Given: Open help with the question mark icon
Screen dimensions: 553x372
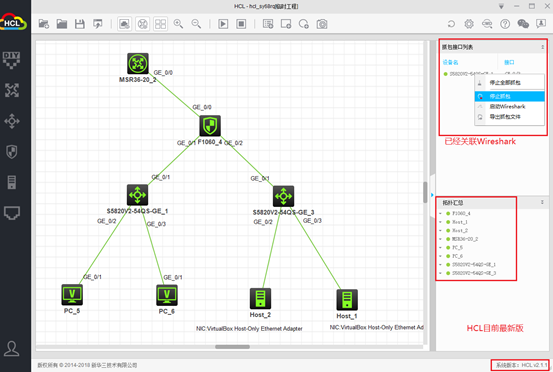Looking at the screenshot, I should click(505, 24).
